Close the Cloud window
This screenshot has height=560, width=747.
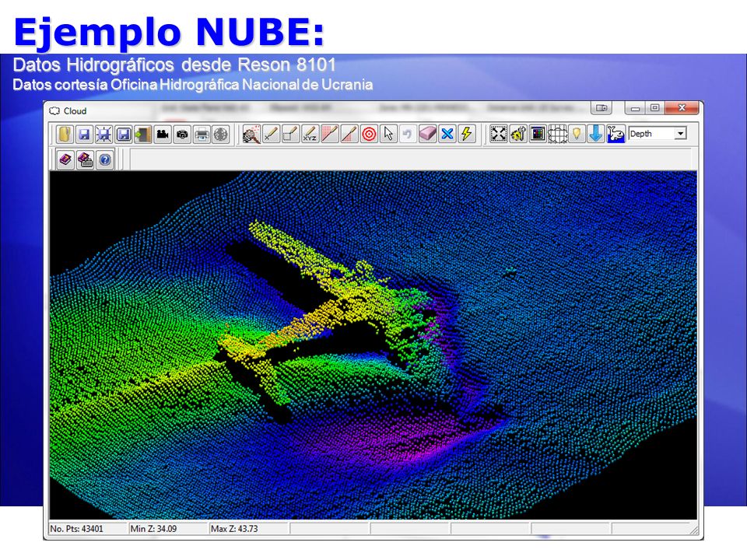tap(682, 108)
